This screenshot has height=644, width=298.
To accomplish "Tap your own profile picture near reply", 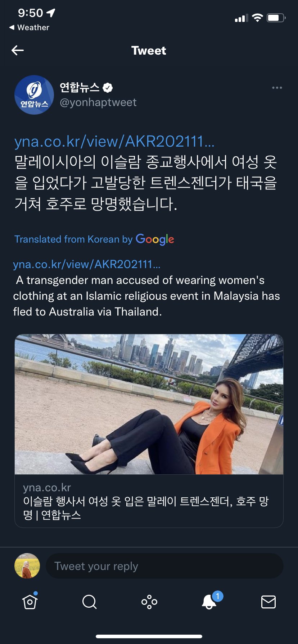I will tap(27, 566).
